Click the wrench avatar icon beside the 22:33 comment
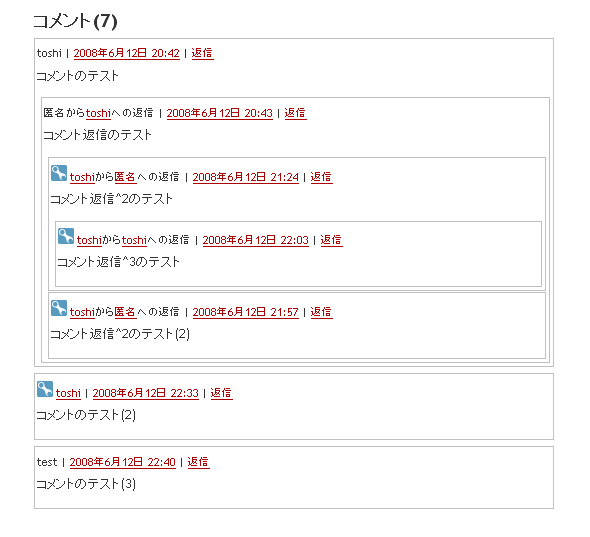 (x=45, y=389)
